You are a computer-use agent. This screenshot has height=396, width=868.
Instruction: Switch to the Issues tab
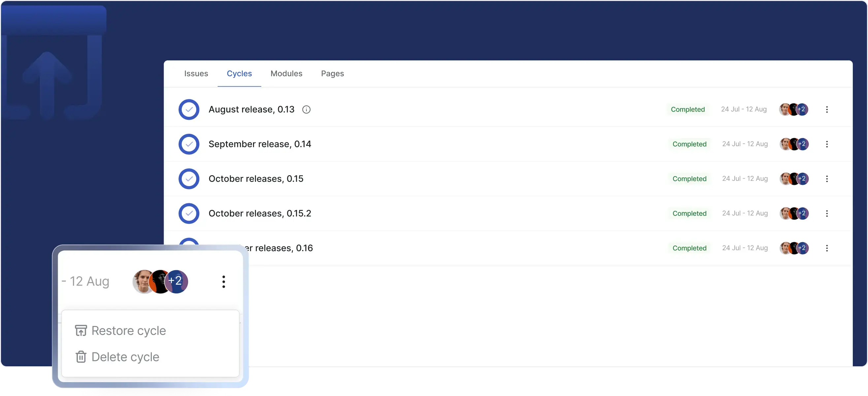196,74
